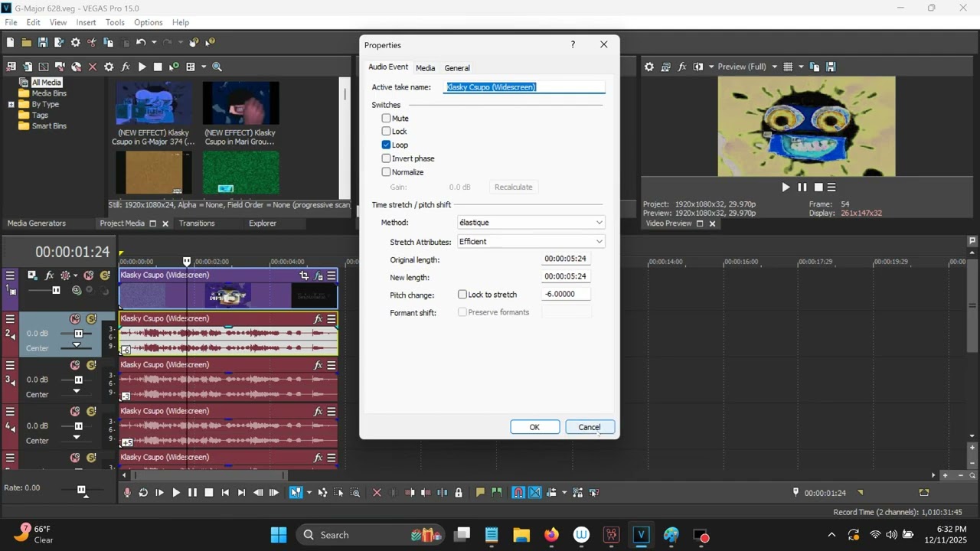Click the Lock event padlock icon

(458, 493)
